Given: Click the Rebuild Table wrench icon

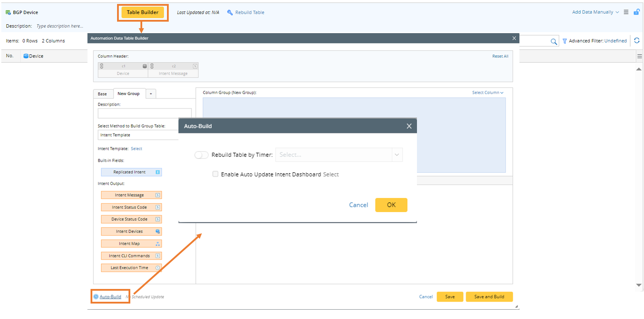Looking at the screenshot, I should (x=230, y=12).
